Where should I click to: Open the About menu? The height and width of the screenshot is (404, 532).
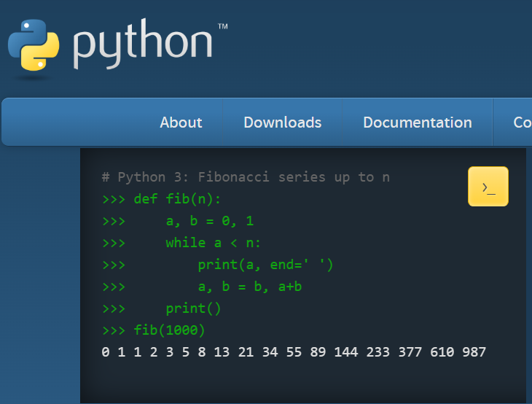pos(181,123)
